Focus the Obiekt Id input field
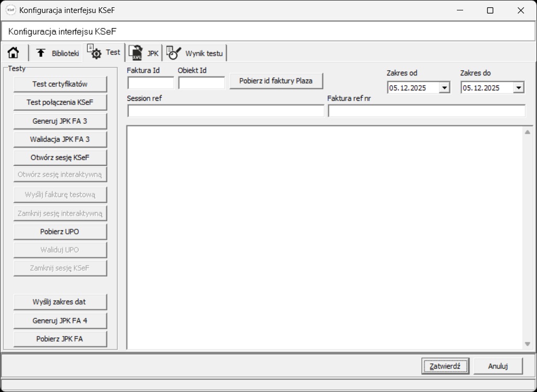This screenshot has width=537, height=392. [x=202, y=83]
